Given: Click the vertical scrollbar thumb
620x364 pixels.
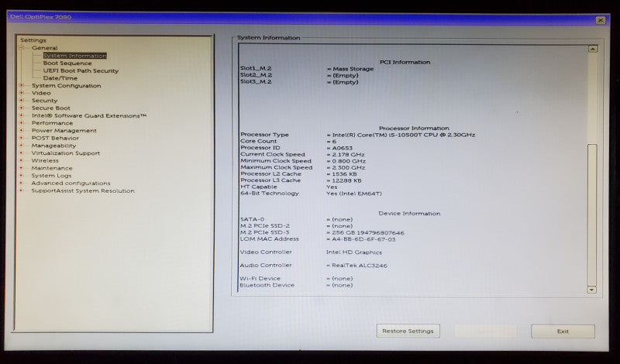Looking at the screenshot, I should (592, 215).
